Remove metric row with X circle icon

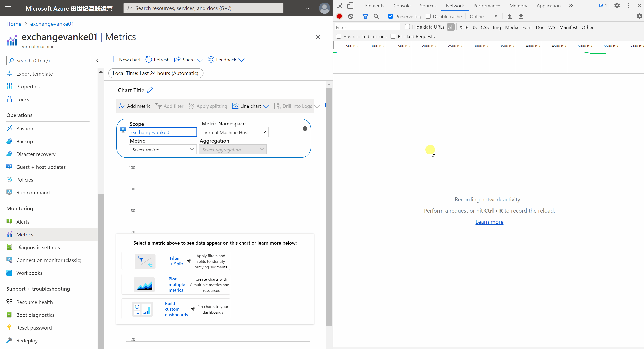click(x=305, y=129)
